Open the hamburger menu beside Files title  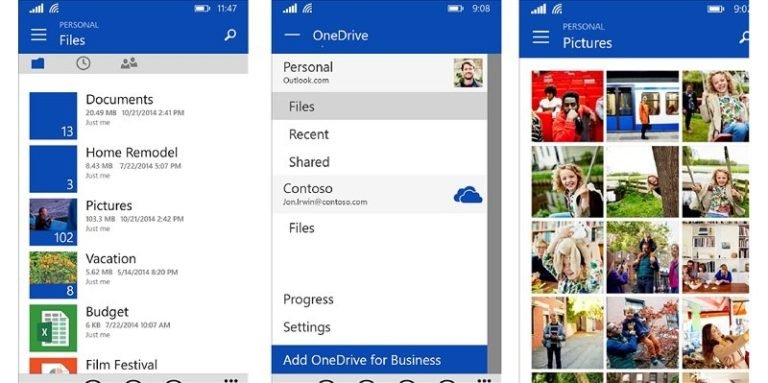tap(39, 35)
